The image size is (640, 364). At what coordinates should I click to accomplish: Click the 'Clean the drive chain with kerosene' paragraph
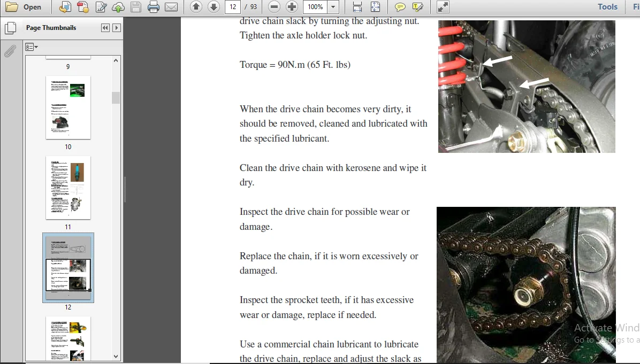coord(333,175)
